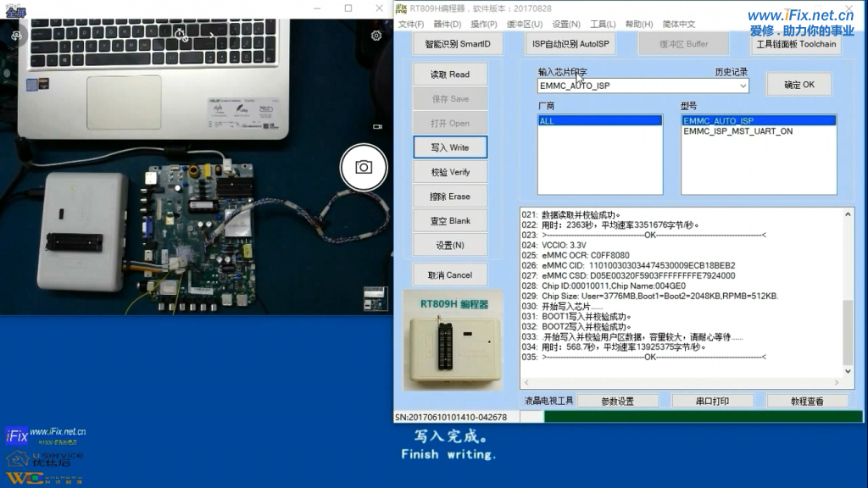Click the 智能识别 SmartID button

[x=459, y=43]
